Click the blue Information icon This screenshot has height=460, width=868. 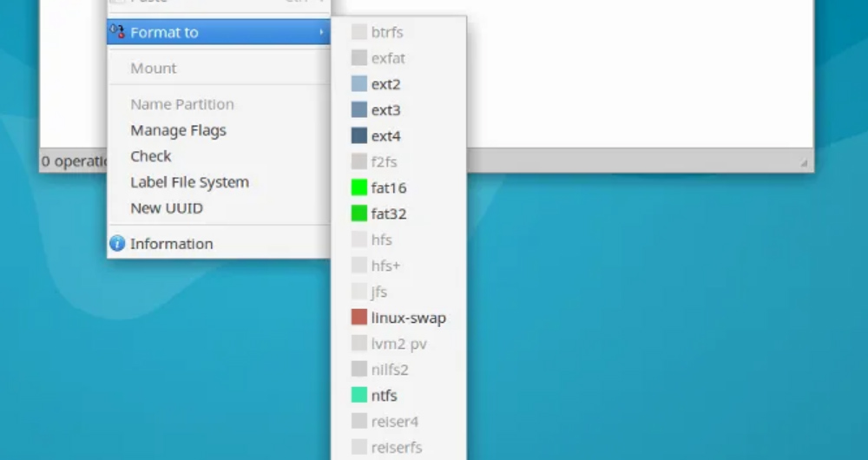click(x=117, y=244)
